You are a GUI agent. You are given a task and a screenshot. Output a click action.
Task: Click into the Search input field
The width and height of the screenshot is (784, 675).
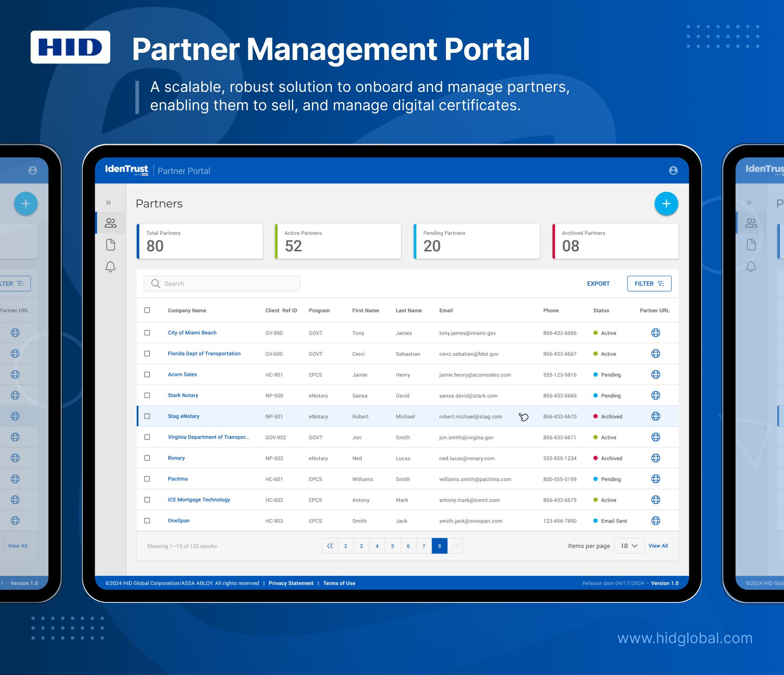(x=222, y=283)
